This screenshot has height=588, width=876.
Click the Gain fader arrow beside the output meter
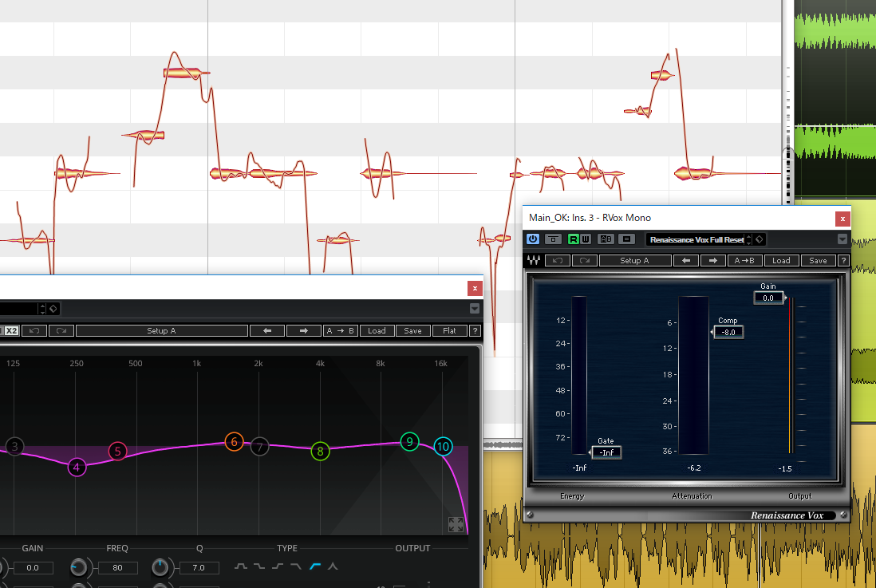pos(786,298)
